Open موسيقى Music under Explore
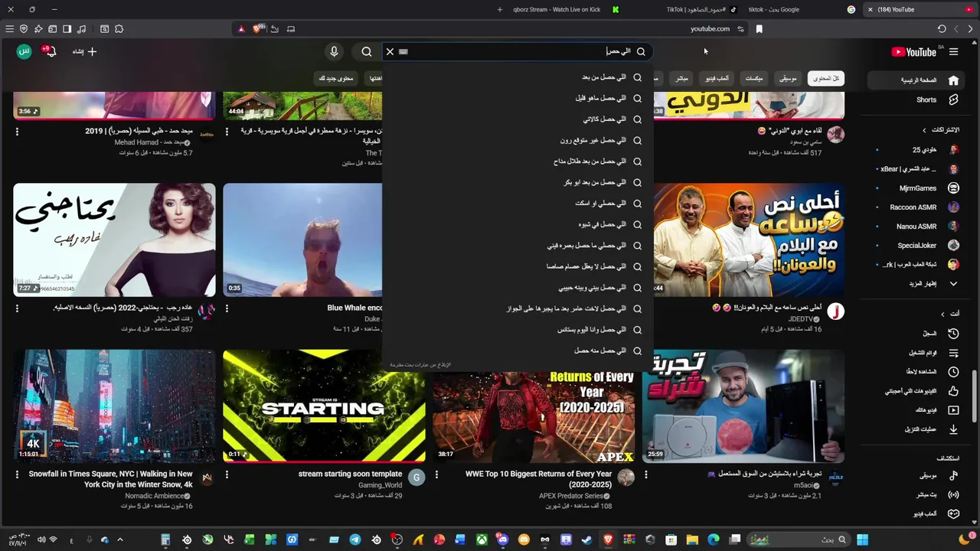 [916, 475]
